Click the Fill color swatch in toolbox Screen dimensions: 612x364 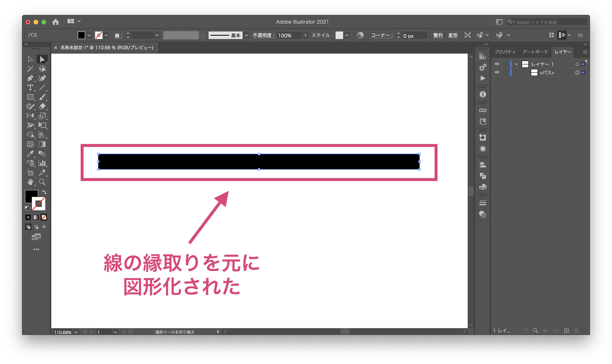31,196
